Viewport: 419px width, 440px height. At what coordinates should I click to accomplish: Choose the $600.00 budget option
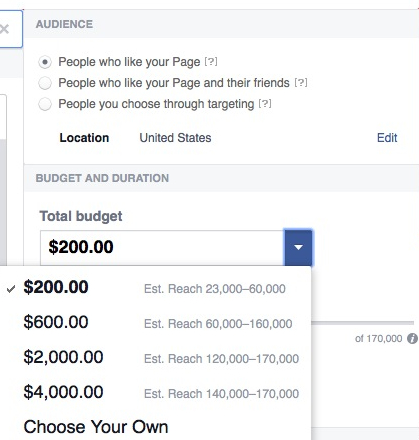pyautogui.click(x=155, y=323)
